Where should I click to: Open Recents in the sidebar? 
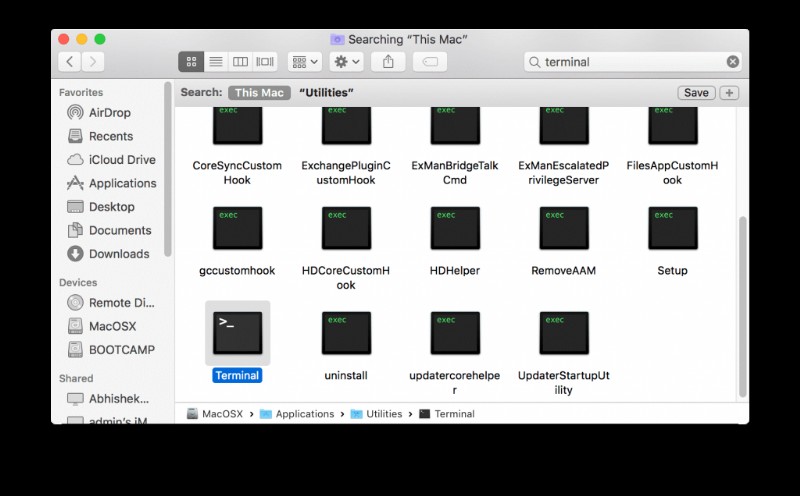101,136
